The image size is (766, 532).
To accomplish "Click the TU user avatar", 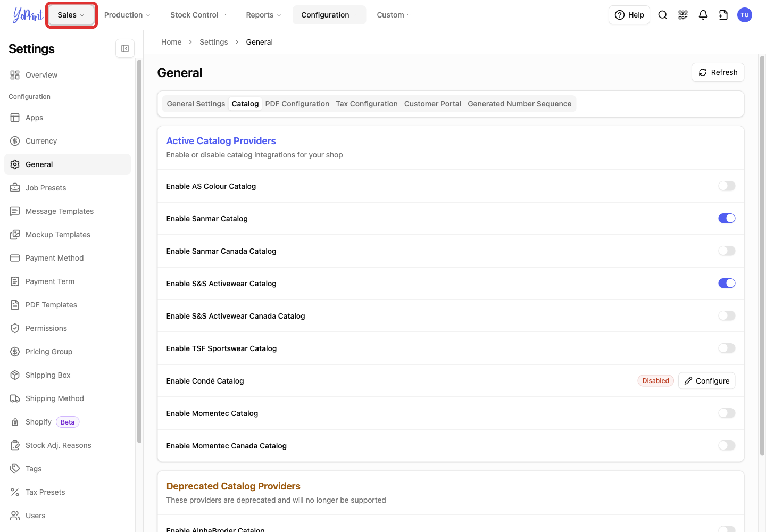I will 745,15.
